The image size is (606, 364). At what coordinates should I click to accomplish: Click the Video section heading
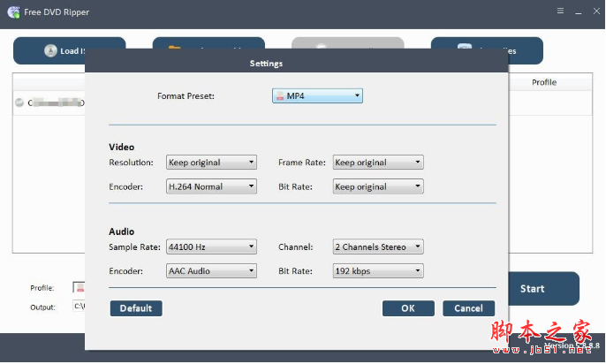(122, 148)
